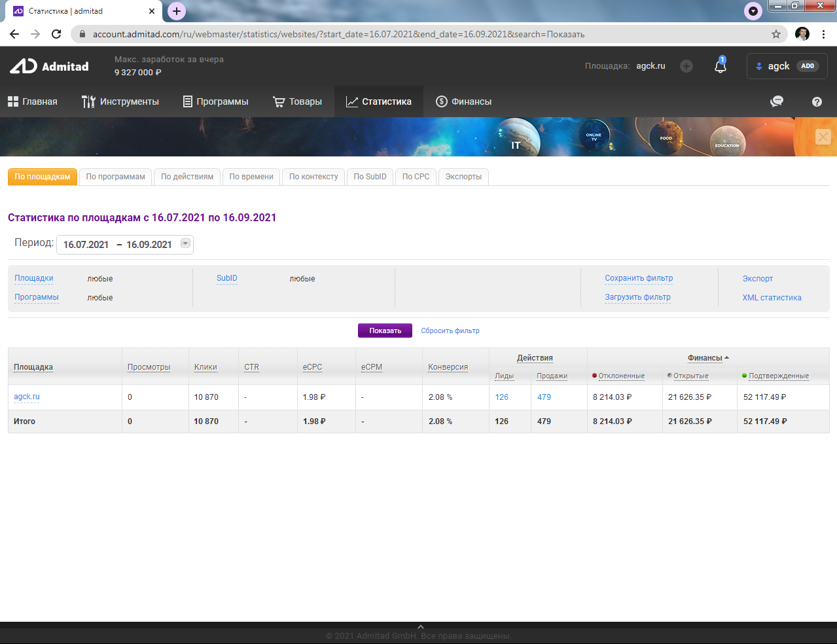Open the 479 sales link
This screenshot has width=837, height=644.
tap(544, 397)
